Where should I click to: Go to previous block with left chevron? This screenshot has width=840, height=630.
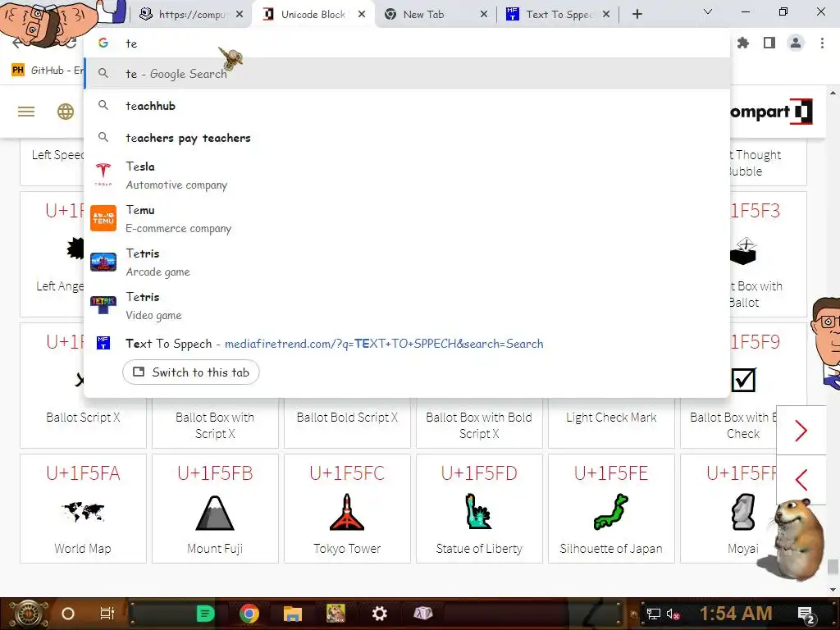click(801, 479)
